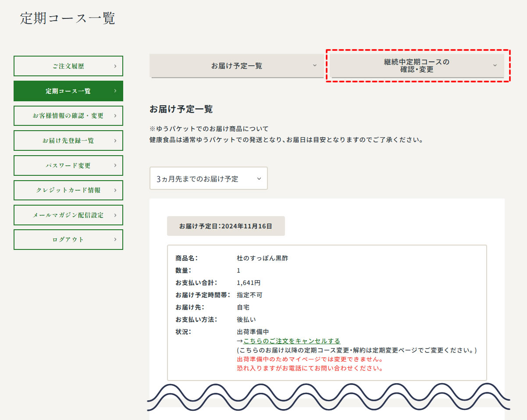Click the お届け予定時間帯: field label
Screen dimensions: 527x420
coord(203,295)
